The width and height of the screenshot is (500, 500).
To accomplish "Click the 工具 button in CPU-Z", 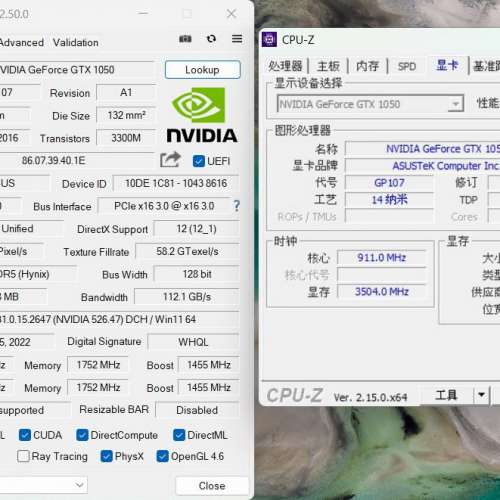I will pyautogui.click(x=446, y=395).
